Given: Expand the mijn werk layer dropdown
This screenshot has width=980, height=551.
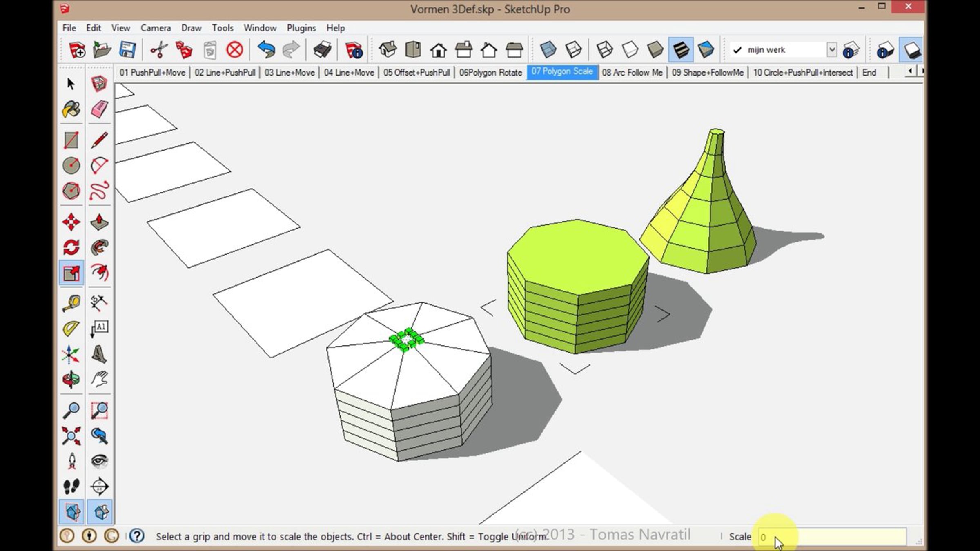Looking at the screenshot, I should pyautogui.click(x=831, y=50).
